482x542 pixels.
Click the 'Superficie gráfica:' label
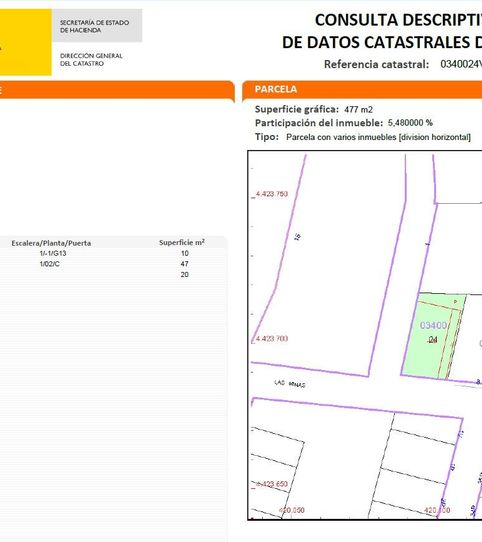point(297,110)
